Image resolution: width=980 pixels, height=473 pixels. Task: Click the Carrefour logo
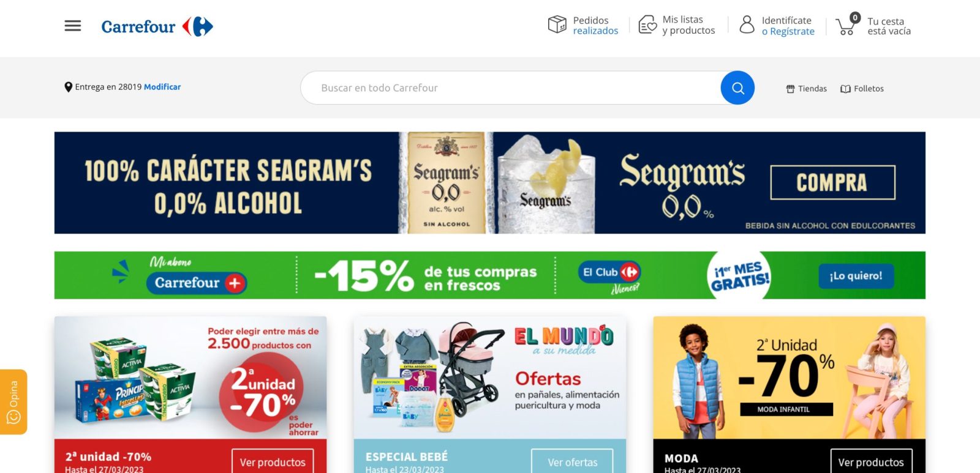(x=157, y=26)
